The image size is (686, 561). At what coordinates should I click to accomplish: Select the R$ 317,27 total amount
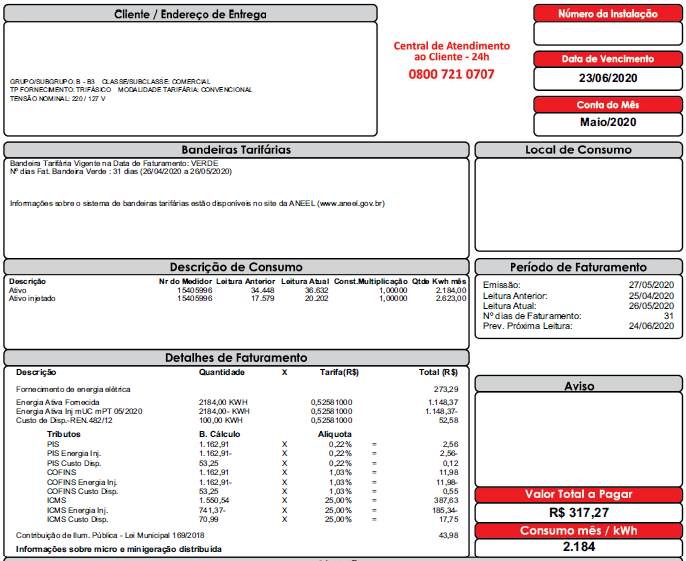(x=578, y=512)
